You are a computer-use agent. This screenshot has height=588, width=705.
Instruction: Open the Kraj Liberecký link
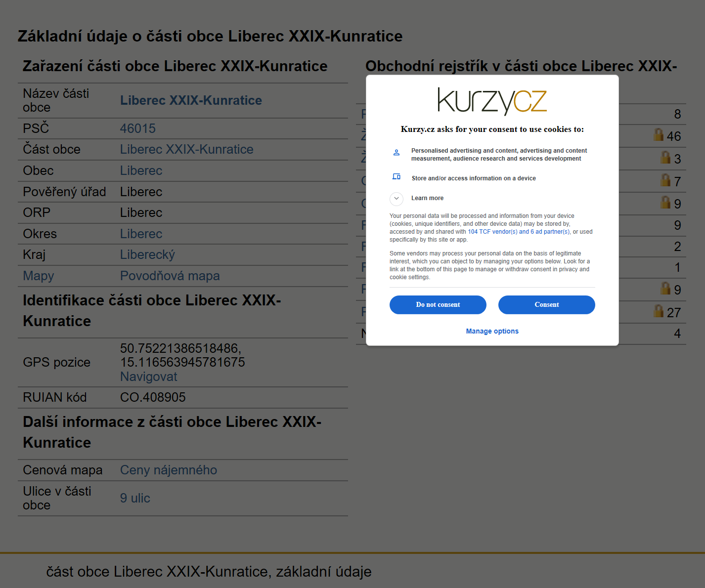click(x=147, y=255)
